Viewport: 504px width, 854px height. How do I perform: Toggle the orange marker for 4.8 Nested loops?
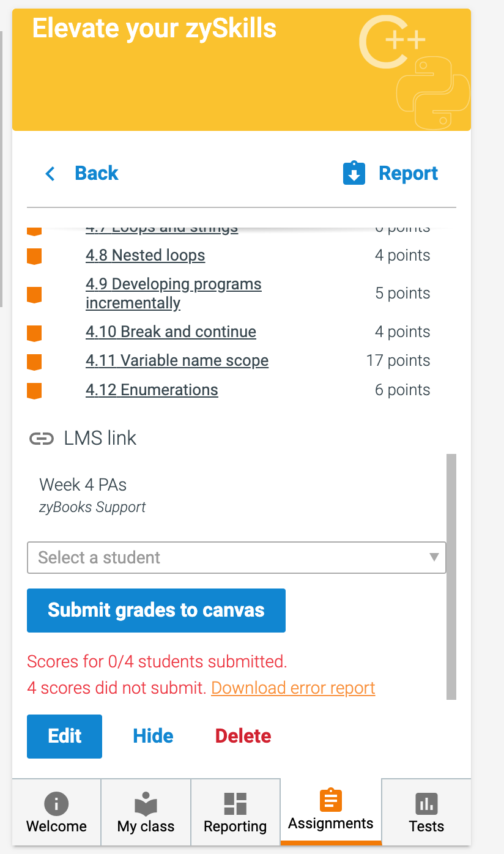coord(34,256)
